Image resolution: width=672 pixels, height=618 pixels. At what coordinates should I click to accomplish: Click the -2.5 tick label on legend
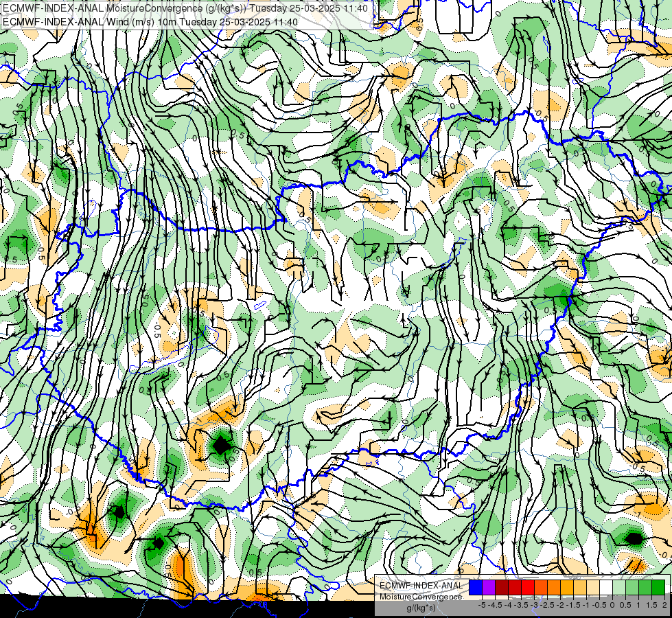pos(547,605)
